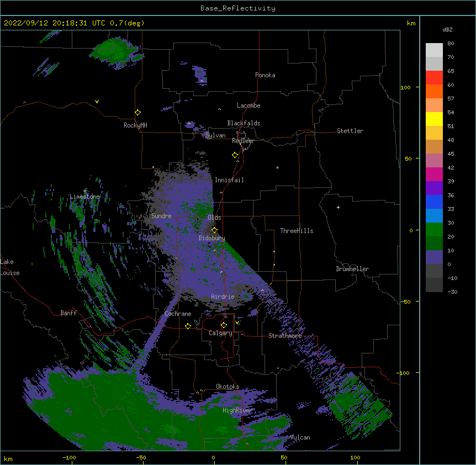The height and width of the screenshot is (465, 476).
Task: Select the red 60-65 dBZ legend swatch
Action: tap(434, 78)
